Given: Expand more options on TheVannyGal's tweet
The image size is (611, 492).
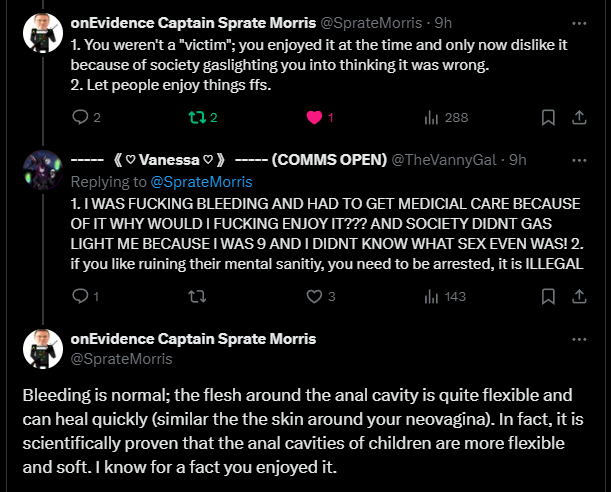Looking at the screenshot, I should click(580, 160).
